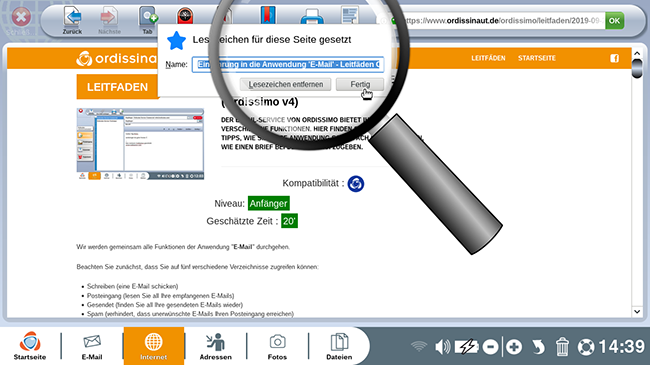Zoom in with the plus icon
Screen dimensions: 650x365
pyautogui.click(x=514, y=347)
